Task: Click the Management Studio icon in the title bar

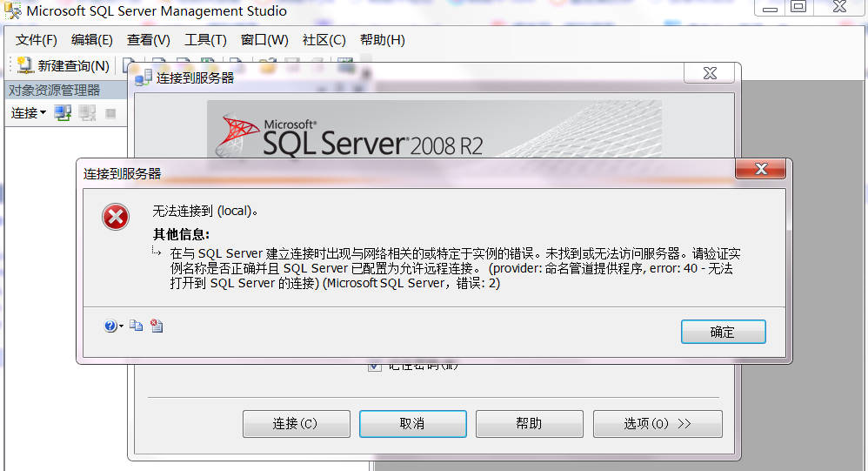Action: pos(13,10)
